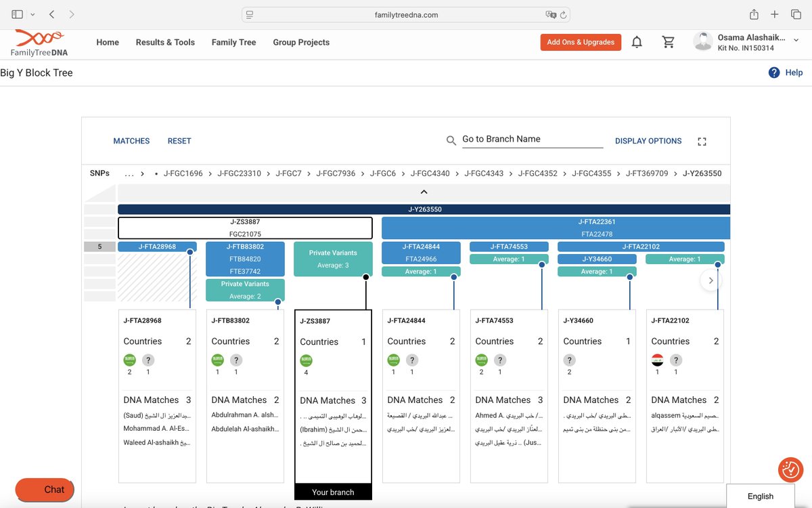812x508 pixels.
Task: Click the page settings icon in address bar
Action: [x=250, y=14]
